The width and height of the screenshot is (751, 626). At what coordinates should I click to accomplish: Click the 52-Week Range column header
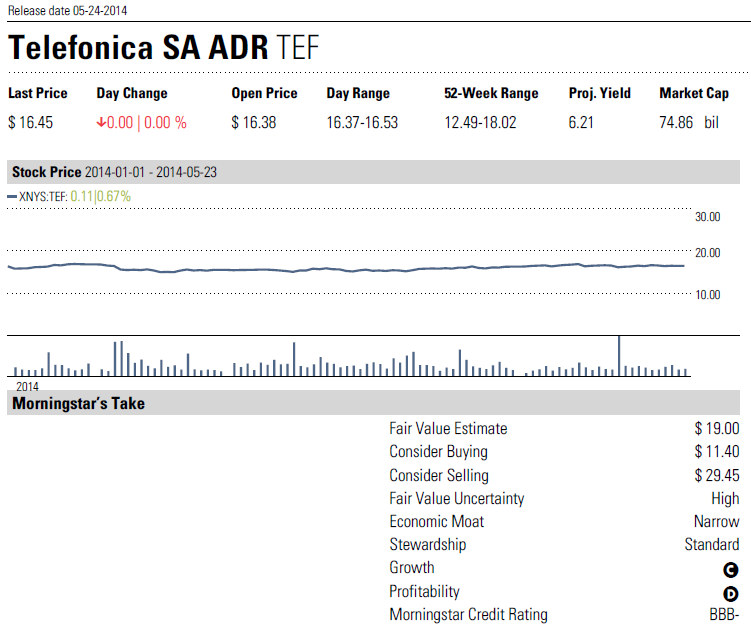click(491, 93)
